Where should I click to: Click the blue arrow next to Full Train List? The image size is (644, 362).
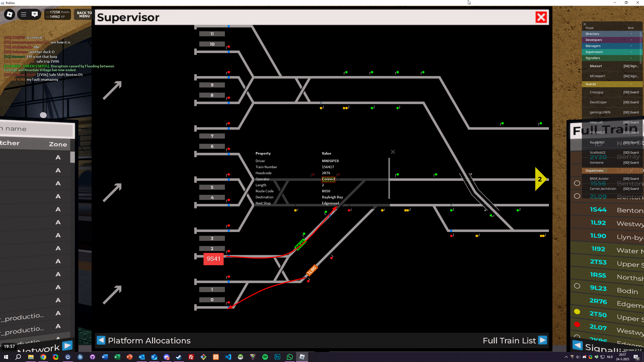coord(543,340)
